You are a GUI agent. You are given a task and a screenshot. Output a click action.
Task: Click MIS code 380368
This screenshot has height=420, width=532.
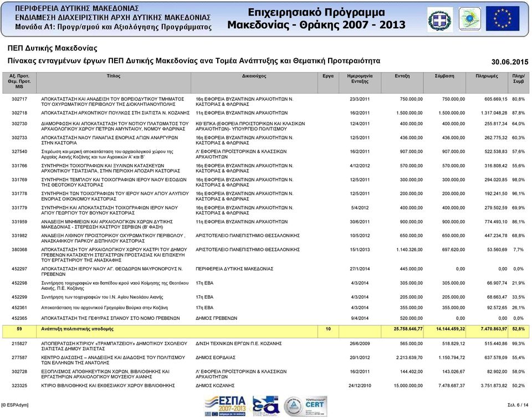coord(19,250)
